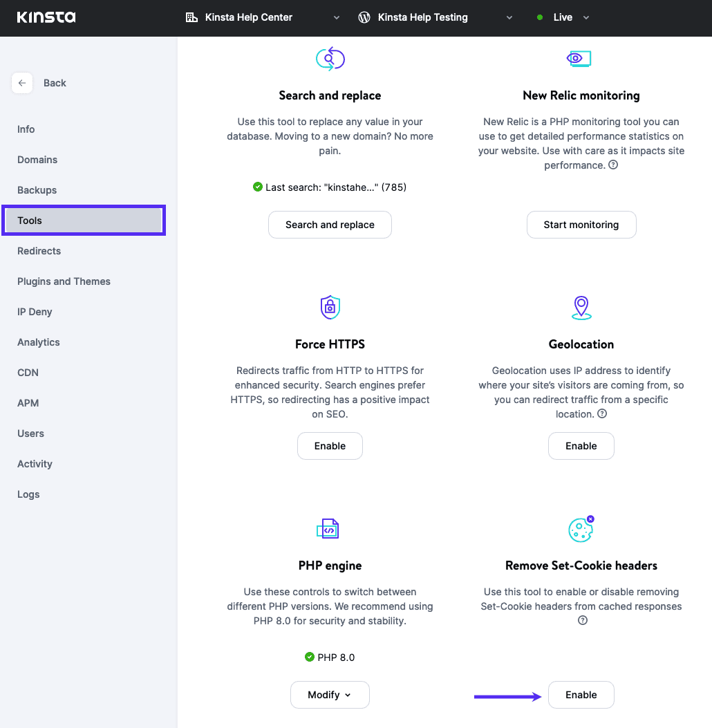Open the Set-Cookie headers help icon

coord(581,620)
